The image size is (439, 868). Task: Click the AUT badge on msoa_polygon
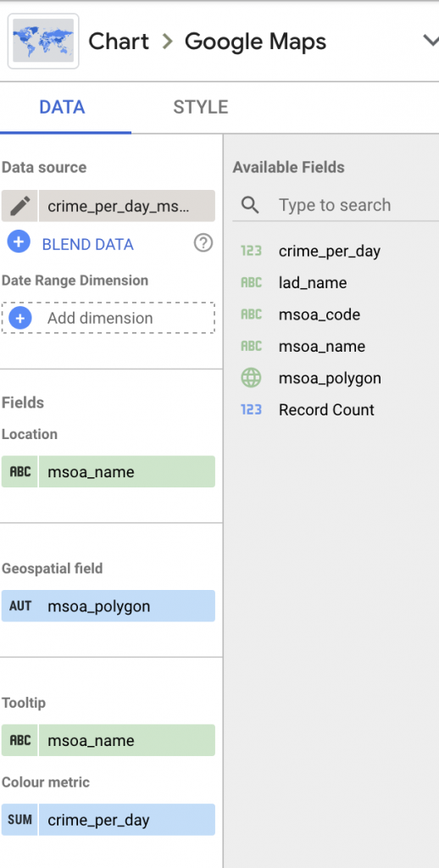pos(20,605)
